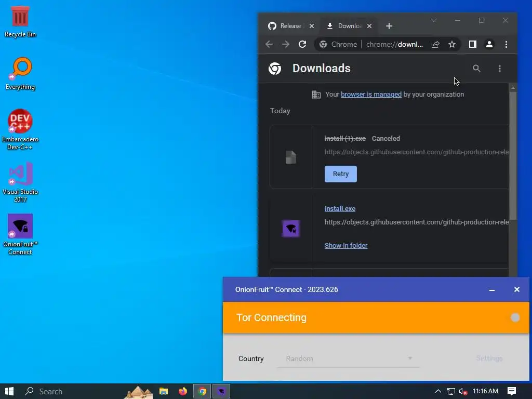Close the Release tab
Viewport: 532px width, 399px height.
click(x=312, y=26)
